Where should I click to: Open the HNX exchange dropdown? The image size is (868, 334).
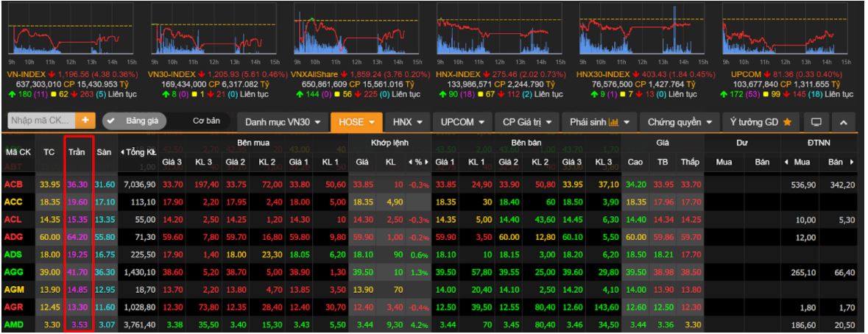[x=406, y=120]
